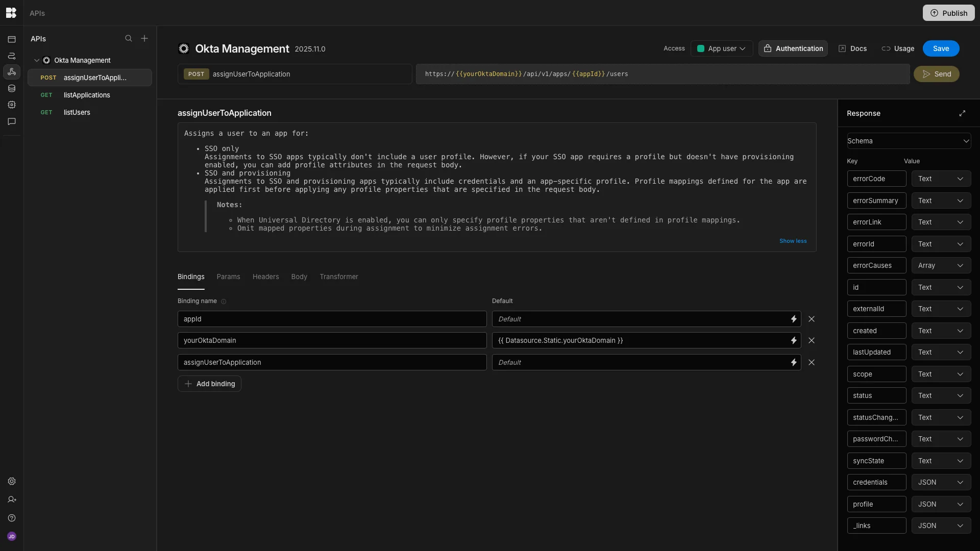Open the App user access dropdown
Image resolution: width=980 pixels, height=551 pixels.
click(722, 48)
